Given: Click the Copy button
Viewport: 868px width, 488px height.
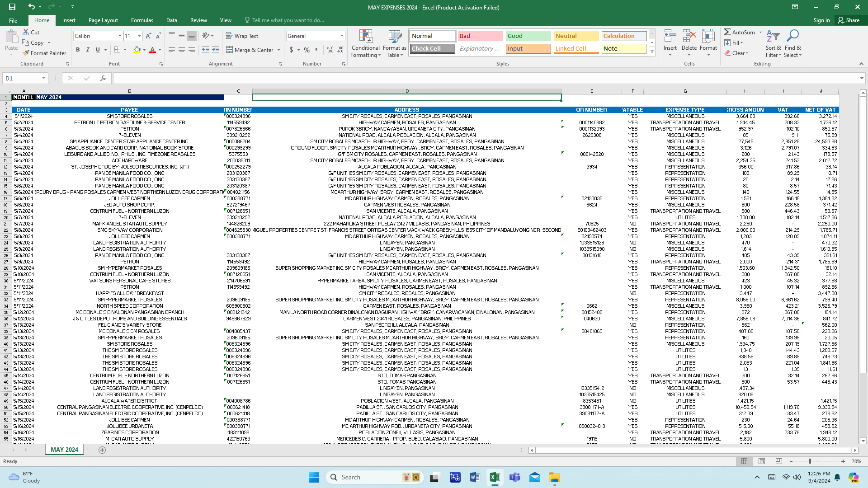Looking at the screenshot, I should (33, 42).
